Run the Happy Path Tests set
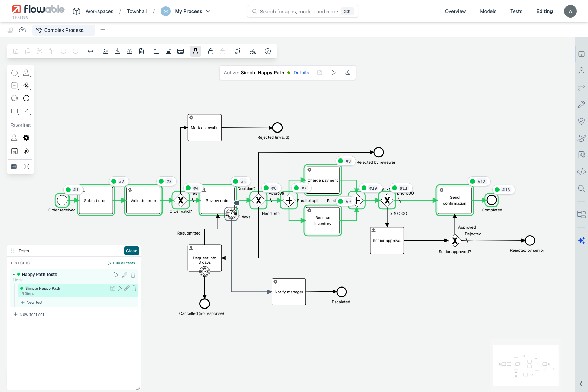This screenshot has height=392, width=588. point(116,275)
